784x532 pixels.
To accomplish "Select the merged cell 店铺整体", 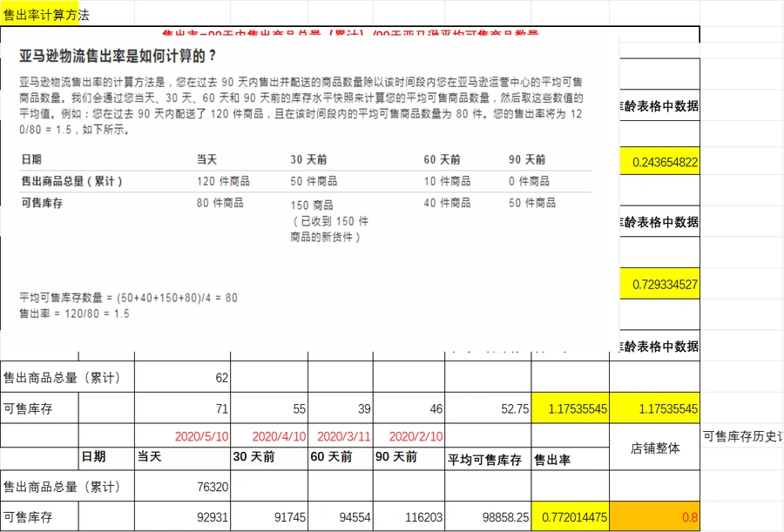I will (x=654, y=448).
